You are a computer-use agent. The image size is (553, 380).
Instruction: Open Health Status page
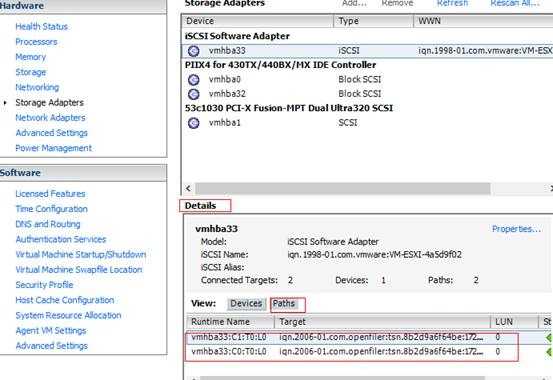tap(42, 26)
